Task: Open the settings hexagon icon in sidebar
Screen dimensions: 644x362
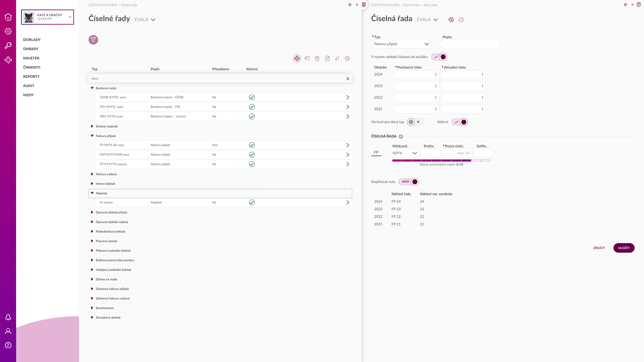Action: (x=8, y=31)
